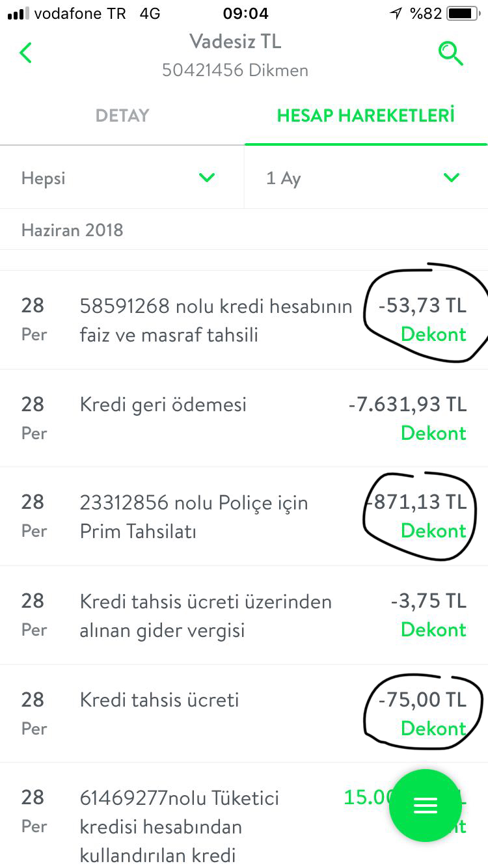488x868 pixels.
Task: Select the Tüketici kredisi transaction row
Action: coord(179,825)
